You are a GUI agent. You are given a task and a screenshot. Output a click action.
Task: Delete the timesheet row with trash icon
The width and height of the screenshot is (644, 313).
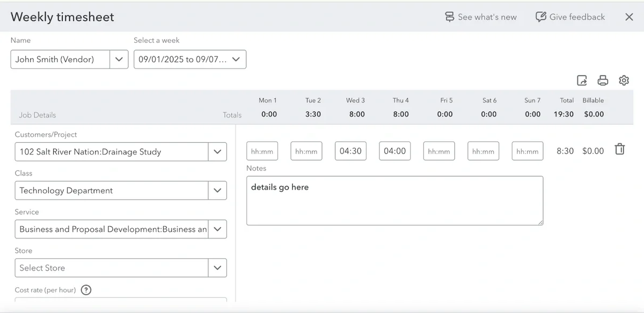(x=619, y=149)
